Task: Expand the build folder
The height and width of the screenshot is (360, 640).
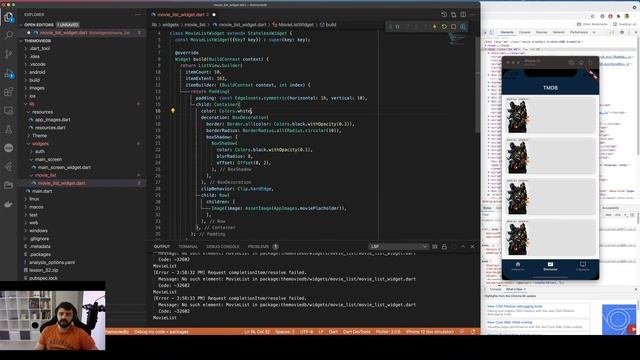Action: [x=34, y=80]
